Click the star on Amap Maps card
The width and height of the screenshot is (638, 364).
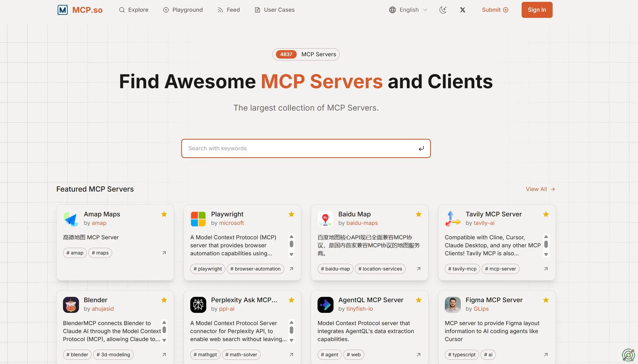(x=164, y=214)
